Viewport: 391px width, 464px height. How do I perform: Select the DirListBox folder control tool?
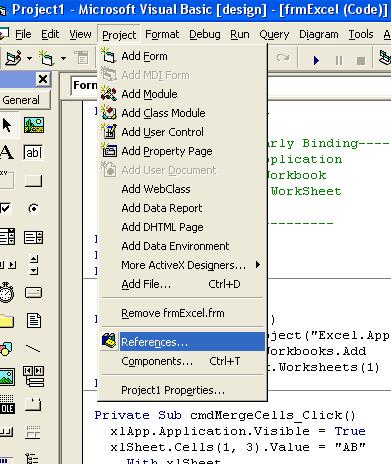point(7,321)
